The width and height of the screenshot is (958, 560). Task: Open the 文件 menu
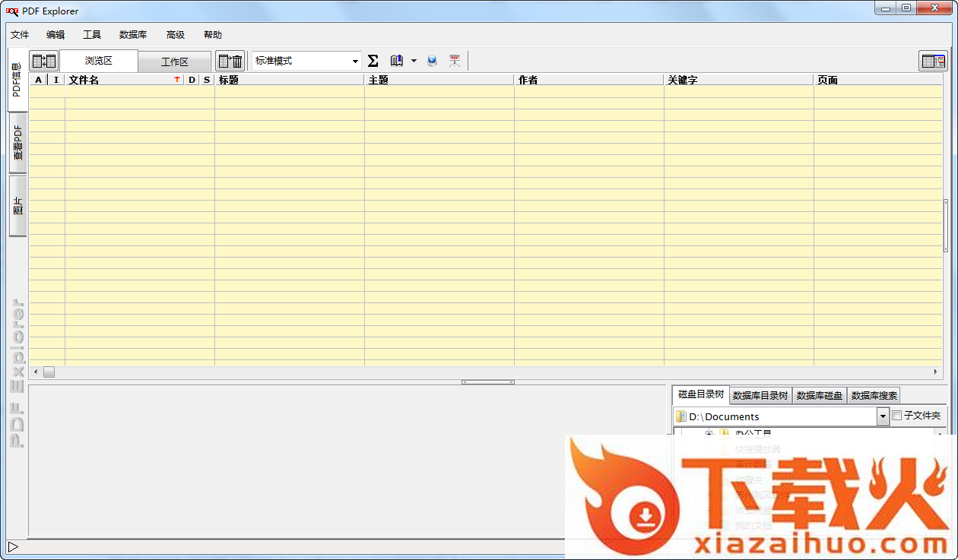[20, 35]
